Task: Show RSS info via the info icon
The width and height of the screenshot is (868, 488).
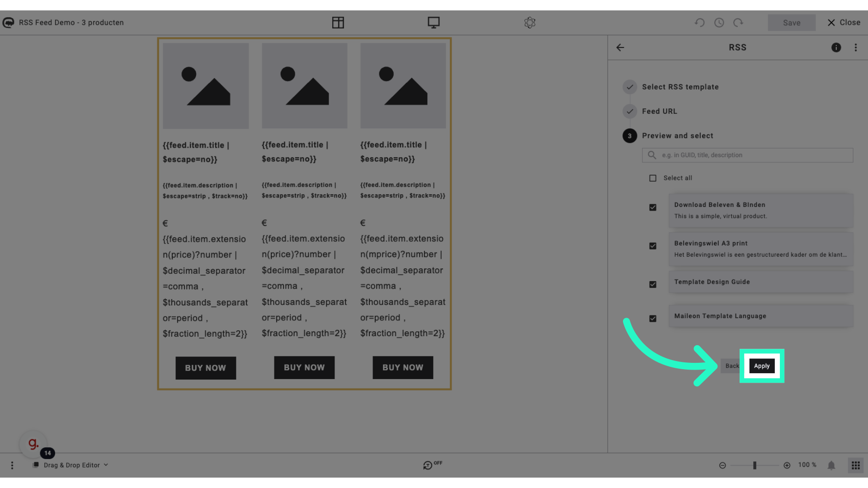Action: click(836, 47)
